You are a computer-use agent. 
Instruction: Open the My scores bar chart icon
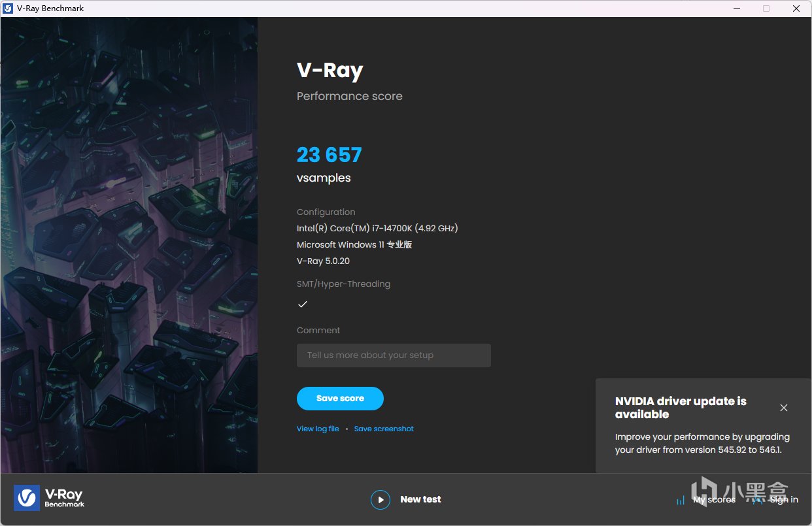[x=681, y=501]
